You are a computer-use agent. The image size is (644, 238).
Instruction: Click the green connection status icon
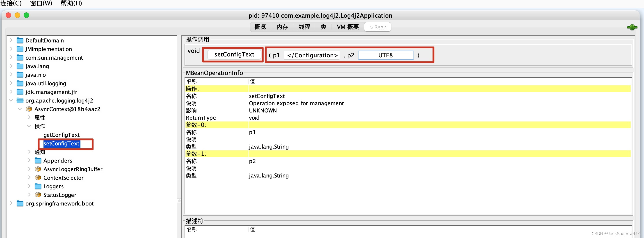632,28
